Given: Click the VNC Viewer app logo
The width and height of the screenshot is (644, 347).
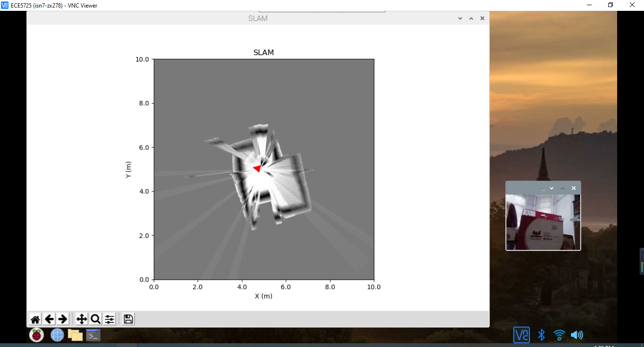Looking at the screenshot, I should tap(5, 5).
